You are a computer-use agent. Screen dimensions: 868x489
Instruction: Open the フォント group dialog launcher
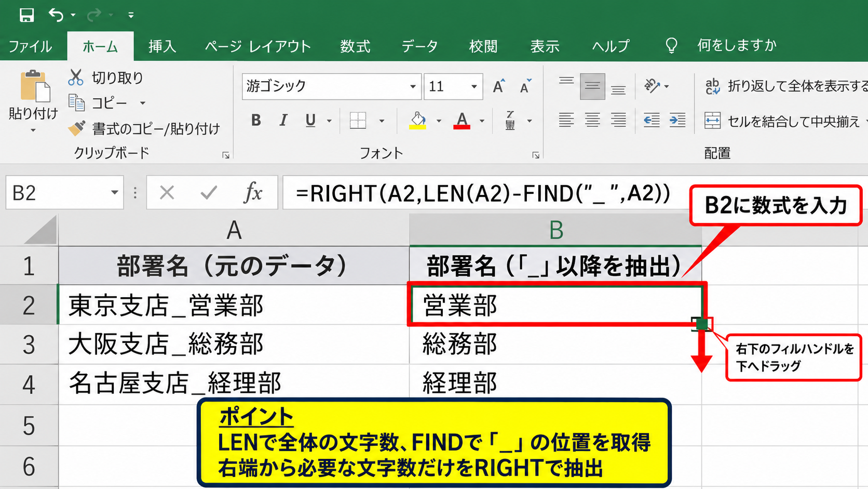pos(536,155)
